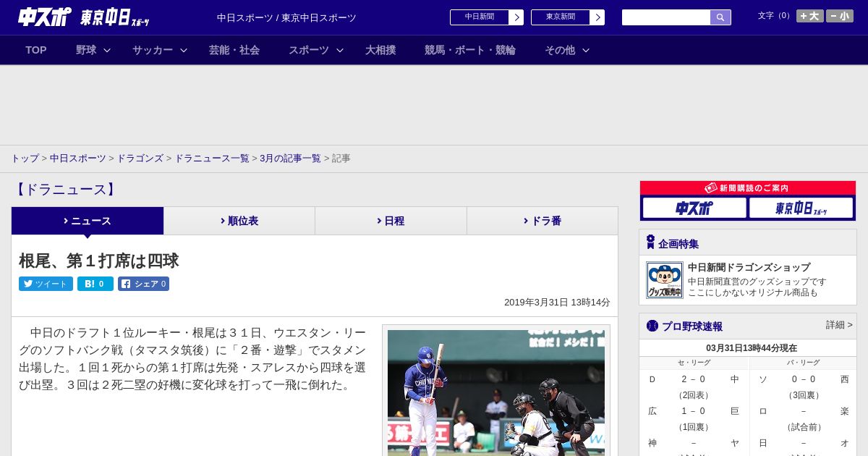This screenshot has height=456, width=868.
Task: Share article on Facebook シェア button
Action: pyautogui.click(x=143, y=284)
